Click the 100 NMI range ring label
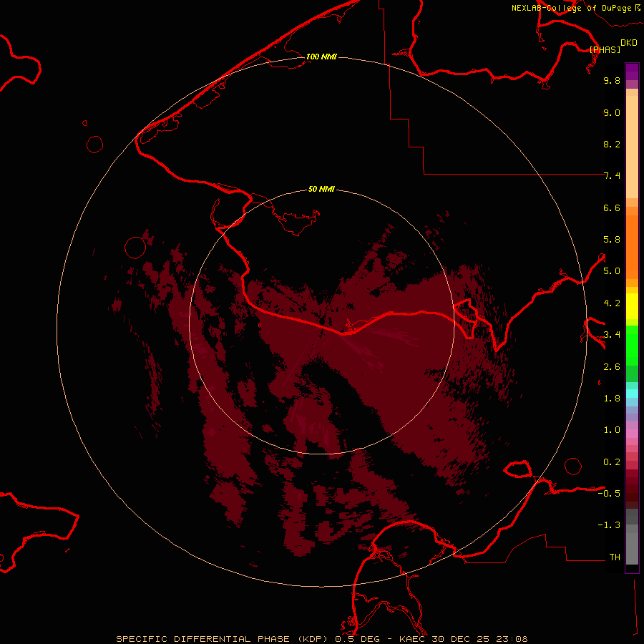This screenshot has height=644, width=644. [321, 57]
